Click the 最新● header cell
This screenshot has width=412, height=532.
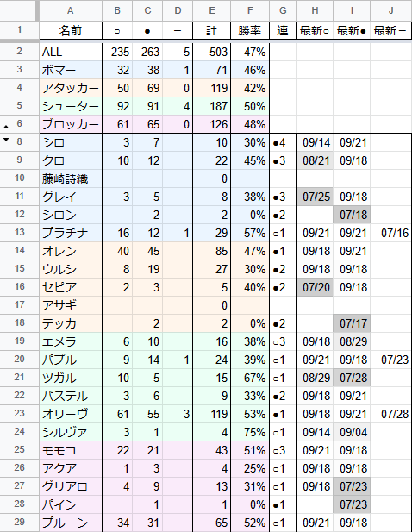point(352,31)
